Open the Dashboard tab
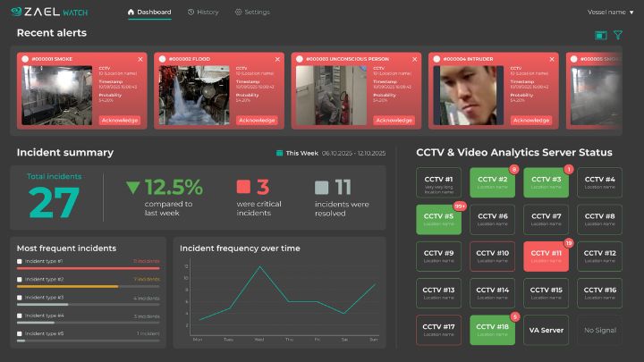Screen dimensions: 644x362 coord(149,13)
